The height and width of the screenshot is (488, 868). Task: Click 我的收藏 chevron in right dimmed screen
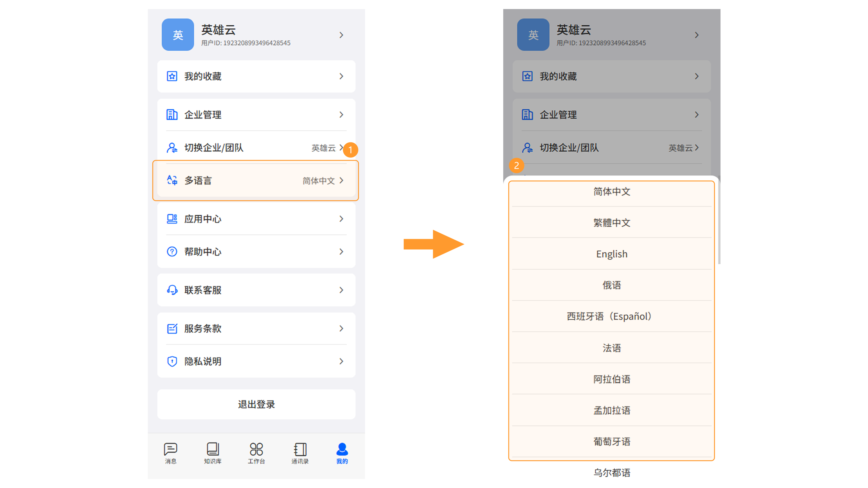click(697, 76)
